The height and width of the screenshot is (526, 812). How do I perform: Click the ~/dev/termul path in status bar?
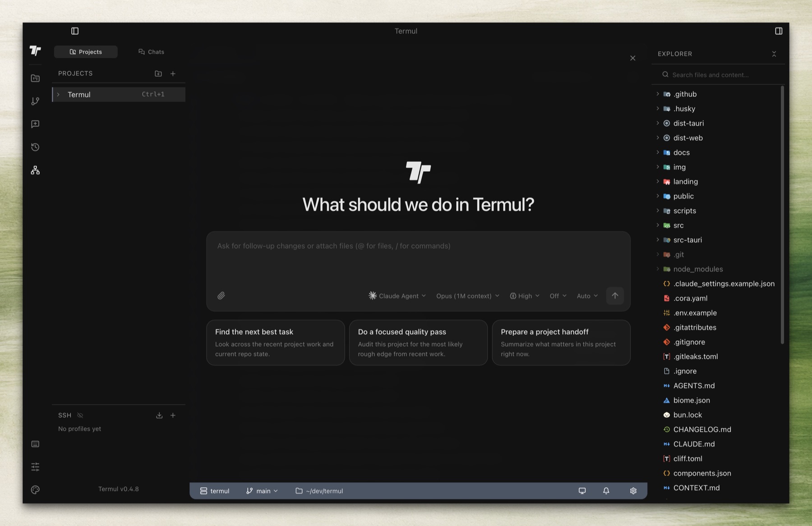[x=319, y=491]
